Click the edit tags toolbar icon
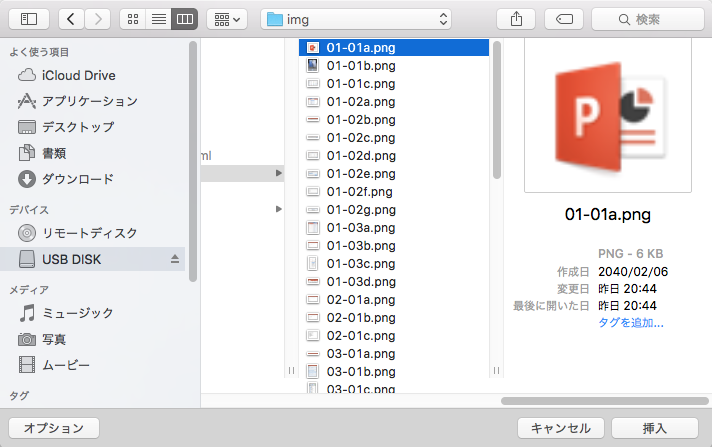The height and width of the screenshot is (447, 712). click(x=563, y=19)
